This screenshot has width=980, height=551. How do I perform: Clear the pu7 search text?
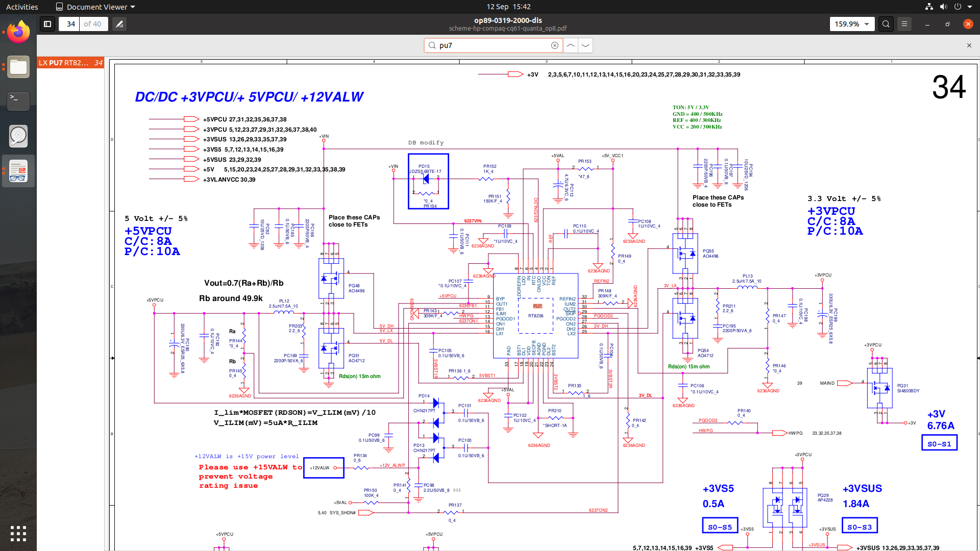tap(554, 45)
